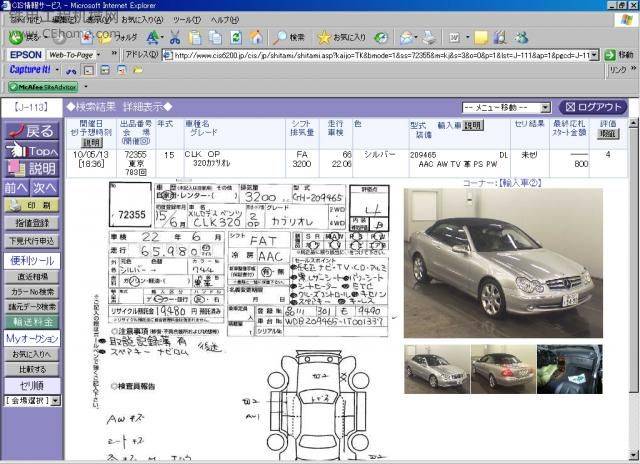
Task: Open the Word edit icon dropdown arrow
Action: [467, 38]
